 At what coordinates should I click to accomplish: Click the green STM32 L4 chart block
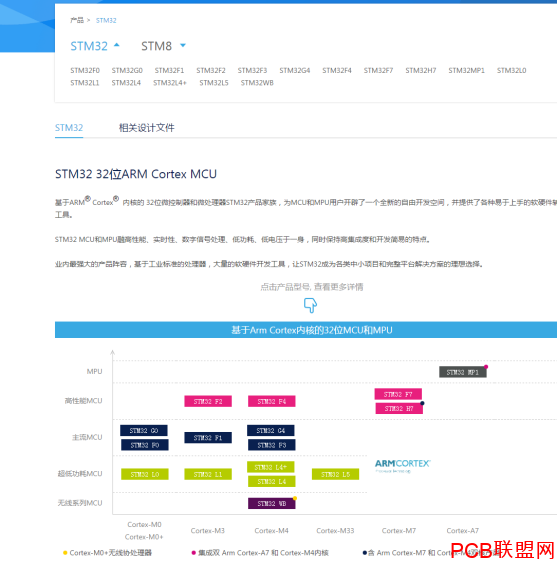(x=271, y=481)
